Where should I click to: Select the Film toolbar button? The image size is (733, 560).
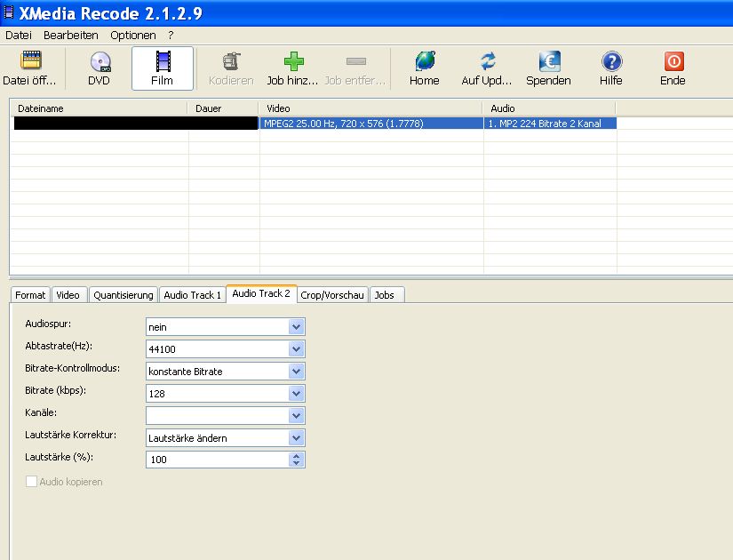(x=163, y=68)
